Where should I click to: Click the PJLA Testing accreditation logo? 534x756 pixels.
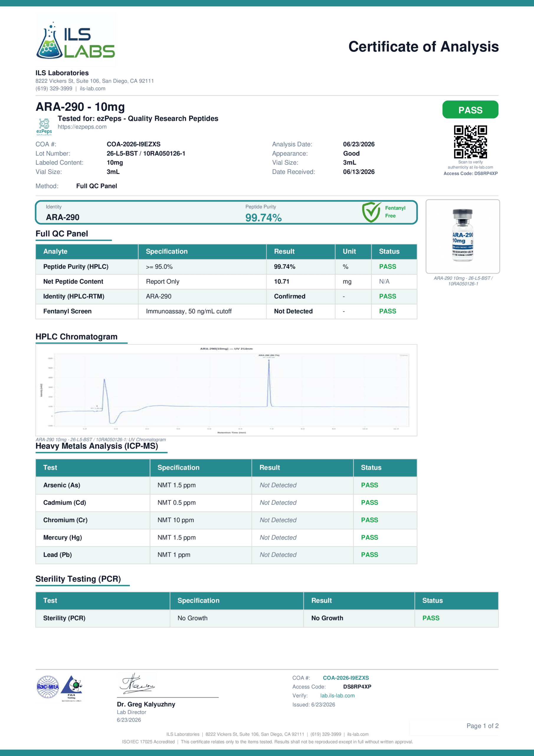72,688
